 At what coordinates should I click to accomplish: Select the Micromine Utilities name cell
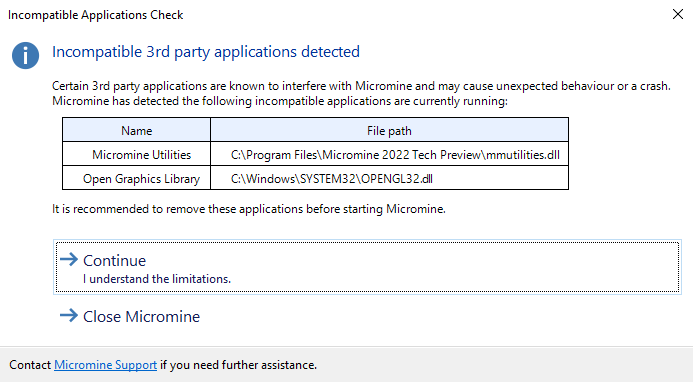pyautogui.click(x=137, y=154)
